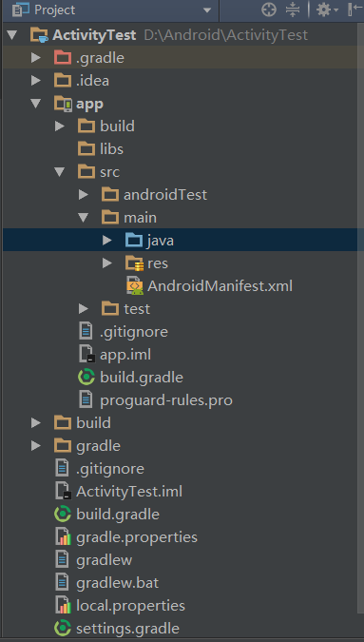Click the gradlew.bat file icon
Screen dimensions: 364x642
click(x=62, y=583)
